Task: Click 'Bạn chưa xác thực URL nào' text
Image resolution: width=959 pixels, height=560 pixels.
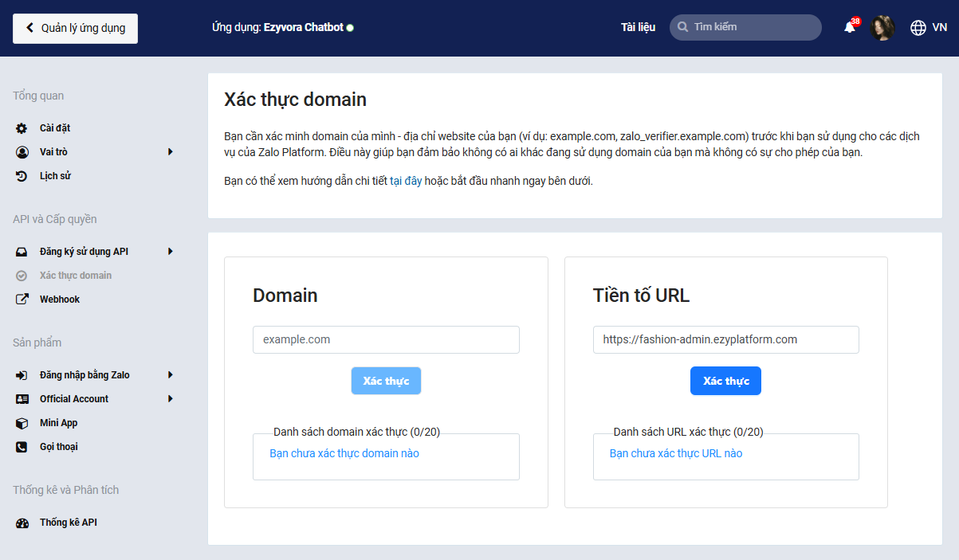Action: coord(676,453)
